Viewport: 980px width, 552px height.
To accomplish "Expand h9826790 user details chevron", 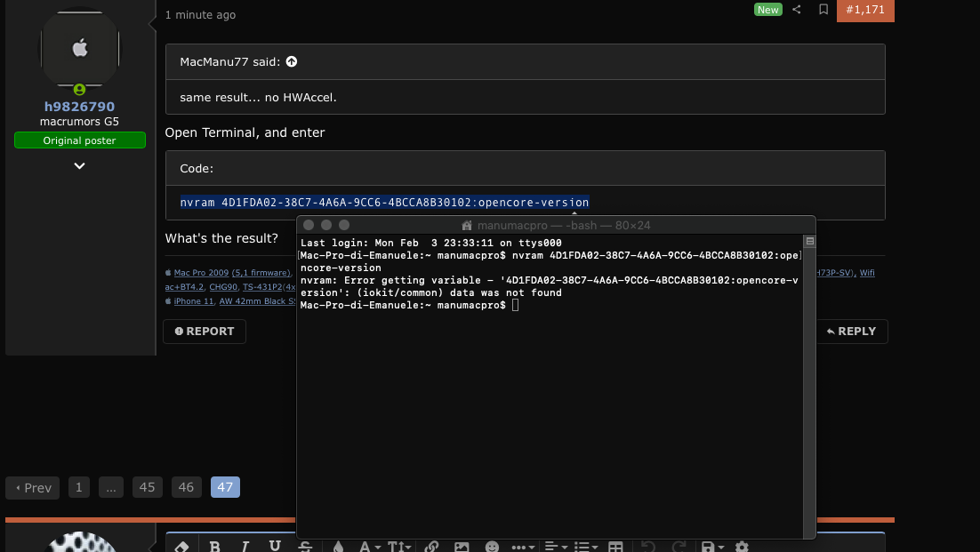I will click(79, 165).
